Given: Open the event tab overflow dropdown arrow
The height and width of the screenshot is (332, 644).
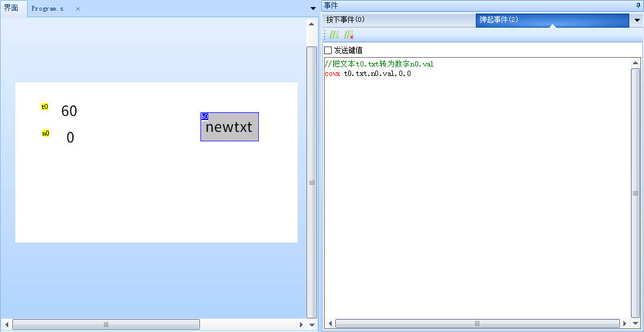Looking at the screenshot, I should 637,21.
